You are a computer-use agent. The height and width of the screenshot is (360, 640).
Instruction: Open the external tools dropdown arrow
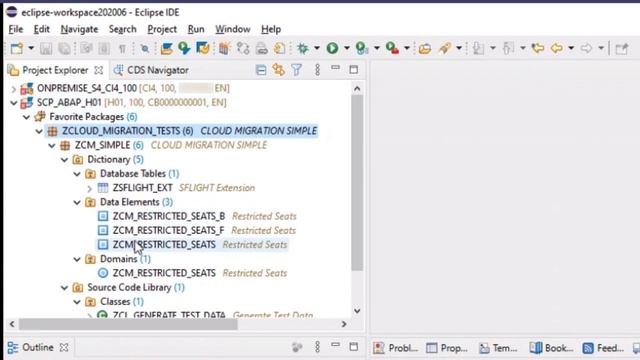point(407,48)
